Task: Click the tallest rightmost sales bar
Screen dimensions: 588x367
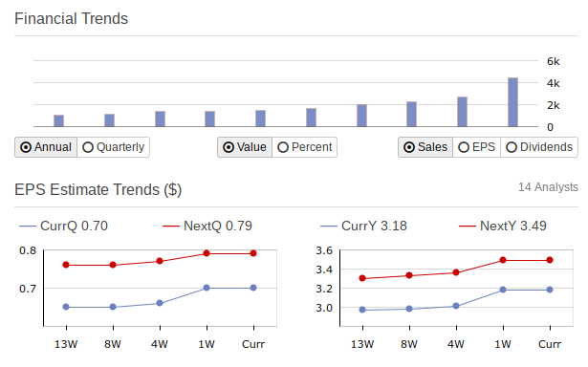Action: click(x=513, y=102)
